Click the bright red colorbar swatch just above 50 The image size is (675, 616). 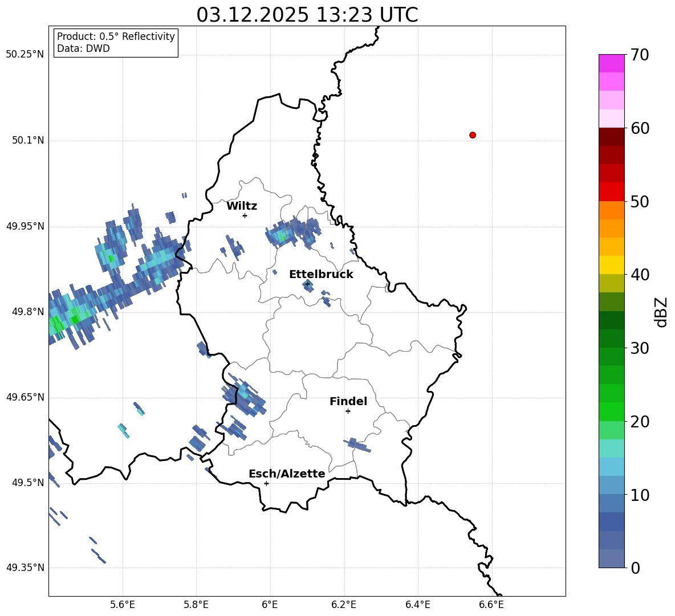611,192
